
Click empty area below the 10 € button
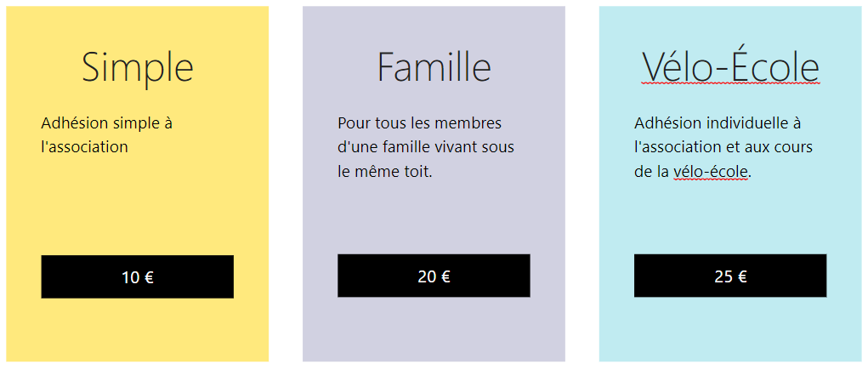tap(137, 330)
